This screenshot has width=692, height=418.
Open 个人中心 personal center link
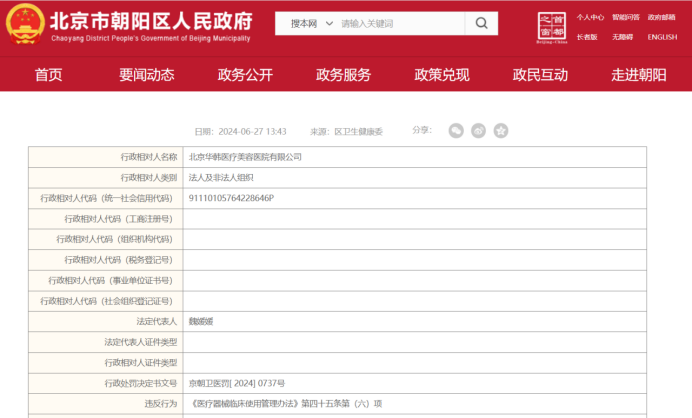coord(590,17)
